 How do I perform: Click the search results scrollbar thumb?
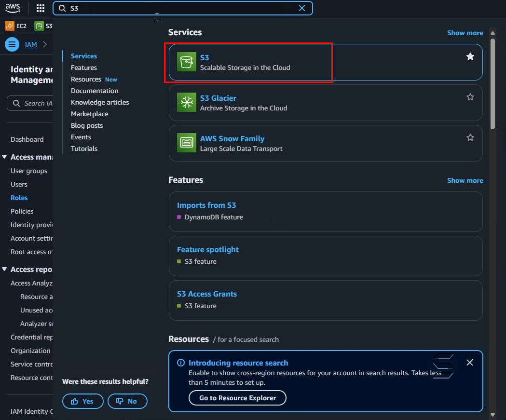tap(492, 84)
